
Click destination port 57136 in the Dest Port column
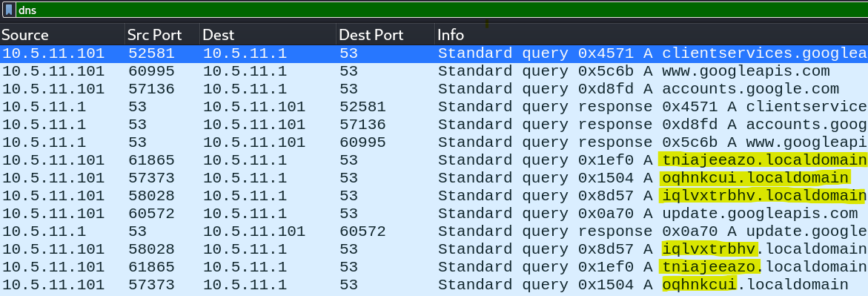(x=362, y=125)
